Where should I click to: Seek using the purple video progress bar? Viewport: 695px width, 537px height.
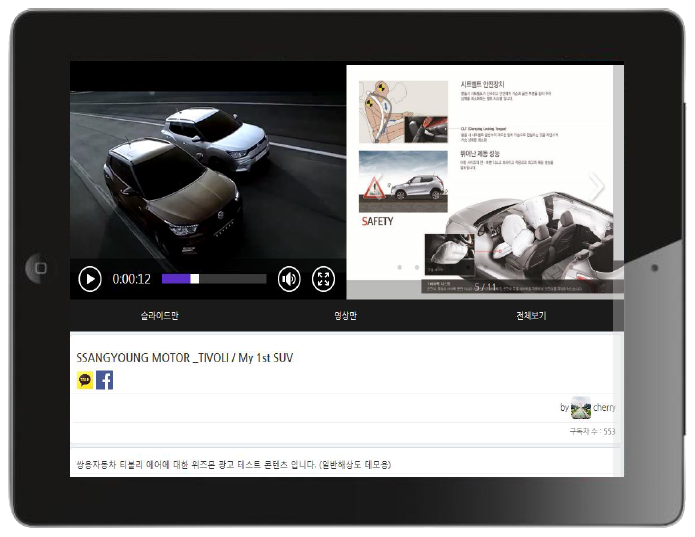click(214, 279)
